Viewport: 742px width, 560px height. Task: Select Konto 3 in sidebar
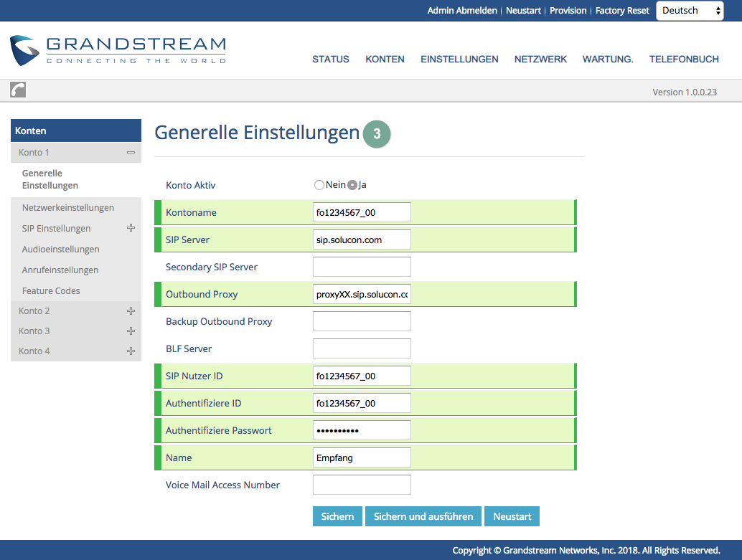point(34,331)
